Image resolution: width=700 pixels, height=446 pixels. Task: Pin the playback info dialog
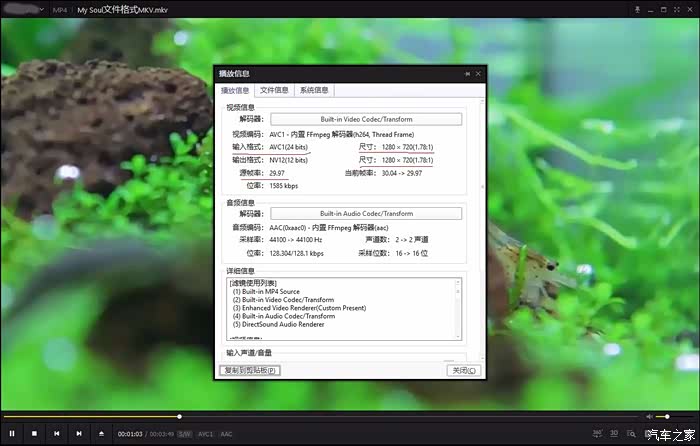click(467, 74)
